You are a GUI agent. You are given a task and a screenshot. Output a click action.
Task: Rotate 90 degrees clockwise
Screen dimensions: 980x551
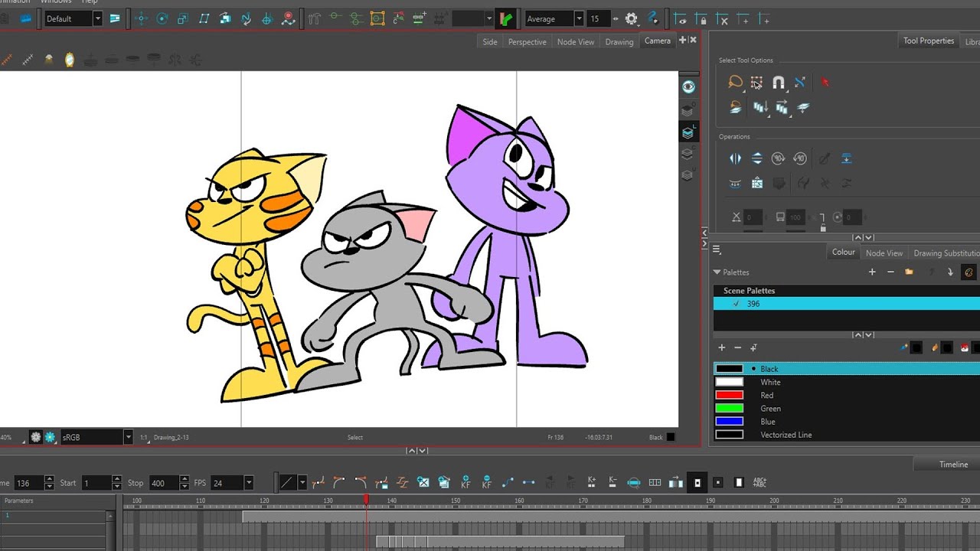pos(778,158)
